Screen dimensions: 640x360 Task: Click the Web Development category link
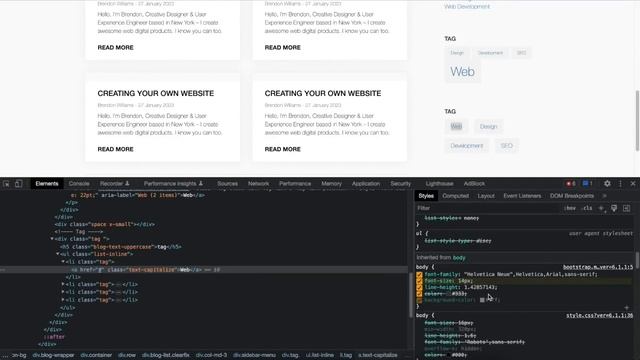467,7
